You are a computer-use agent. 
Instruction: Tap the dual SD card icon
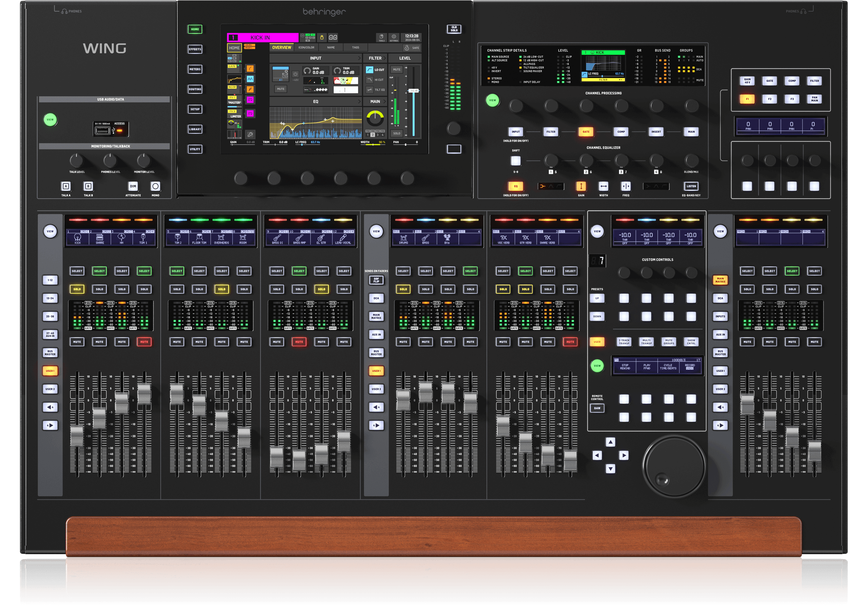pyautogui.click(x=333, y=37)
